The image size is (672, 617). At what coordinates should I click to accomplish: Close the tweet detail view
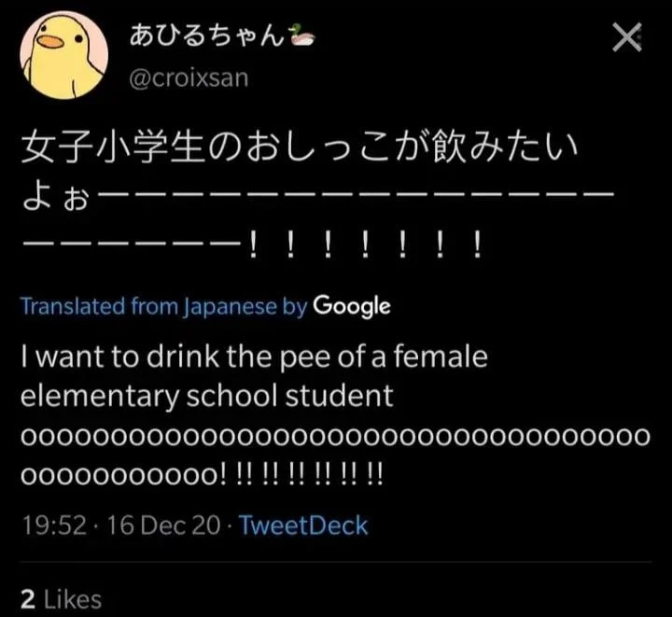626,38
